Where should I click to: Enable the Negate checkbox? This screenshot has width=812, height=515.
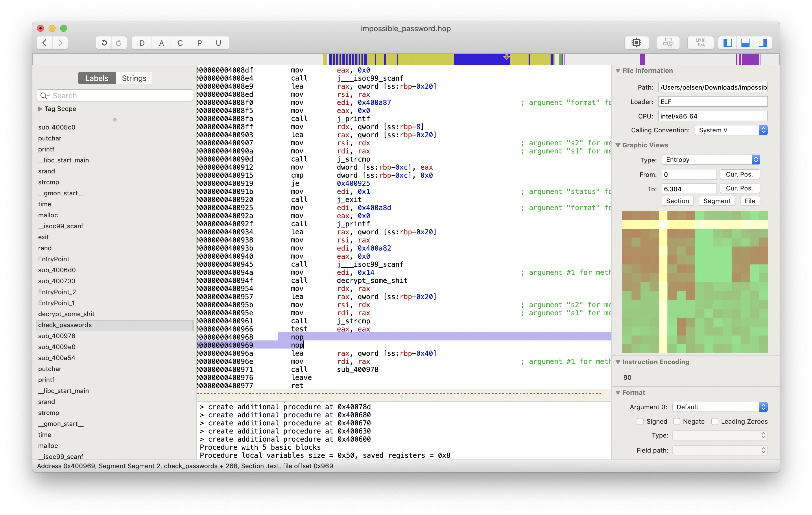676,421
